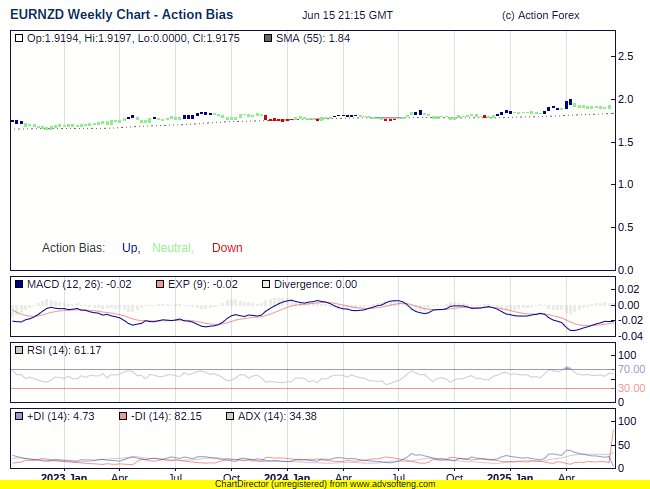Select the 'Down' Action Bias label
The width and height of the screenshot is (650, 489).
pyautogui.click(x=227, y=248)
